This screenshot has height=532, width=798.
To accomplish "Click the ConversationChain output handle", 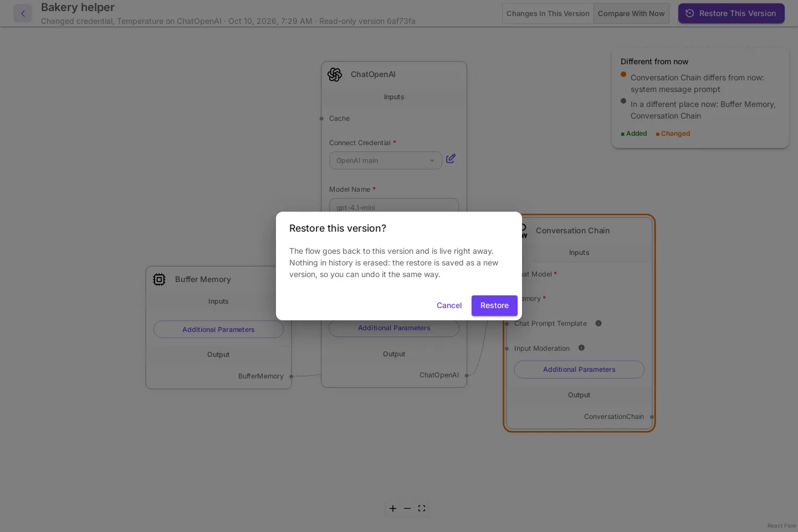I will point(652,417).
